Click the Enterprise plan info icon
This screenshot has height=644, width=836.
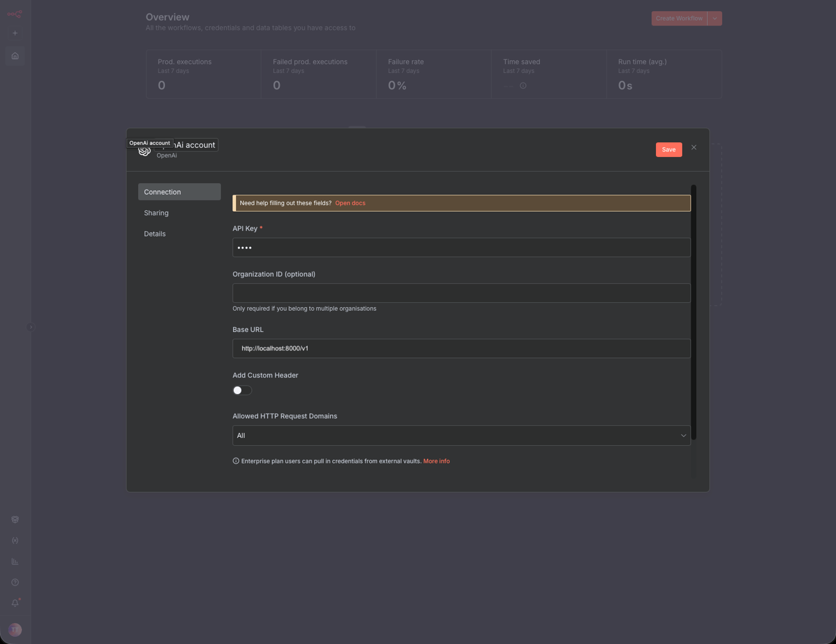pyautogui.click(x=236, y=461)
